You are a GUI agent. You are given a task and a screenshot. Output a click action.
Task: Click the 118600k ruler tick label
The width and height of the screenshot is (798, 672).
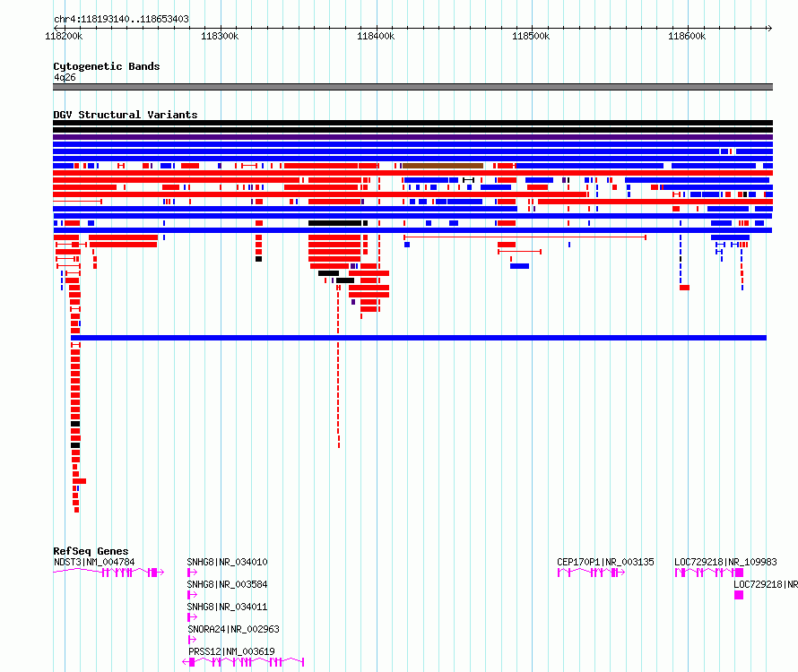coord(687,36)
